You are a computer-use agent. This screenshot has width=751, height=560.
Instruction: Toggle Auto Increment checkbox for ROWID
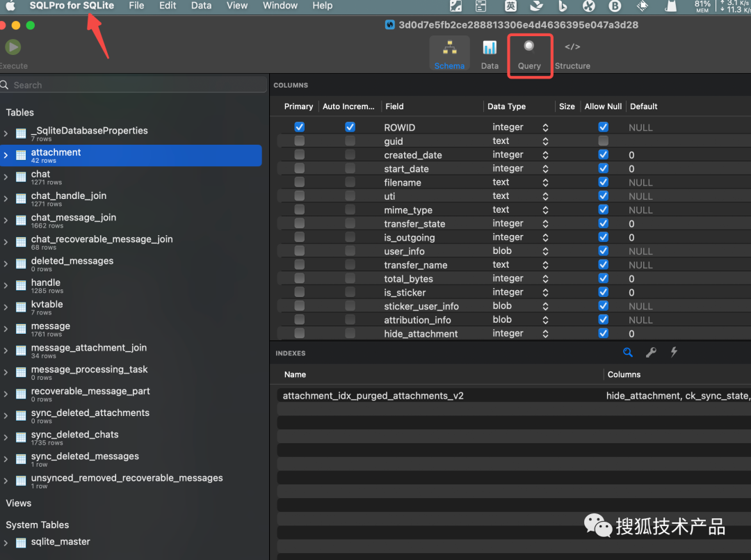pos(350,127)
